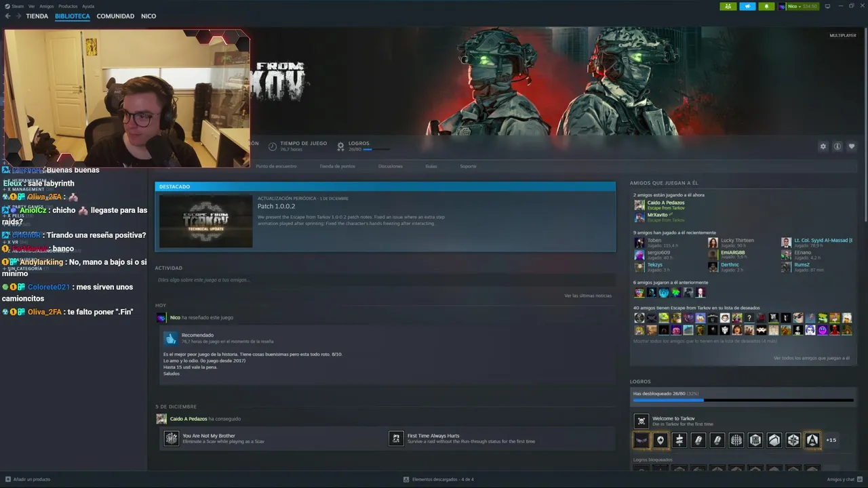Open the notifications bell

766,6
